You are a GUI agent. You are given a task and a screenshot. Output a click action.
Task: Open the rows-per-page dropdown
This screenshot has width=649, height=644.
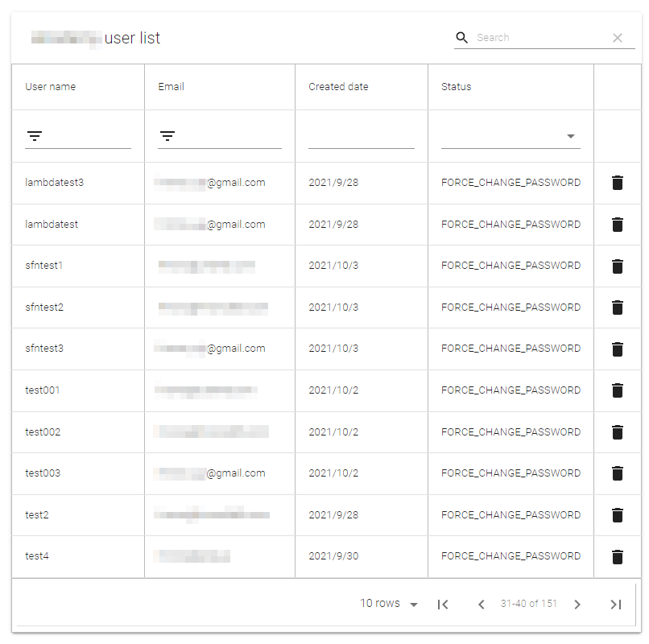[x=389, y=604]
